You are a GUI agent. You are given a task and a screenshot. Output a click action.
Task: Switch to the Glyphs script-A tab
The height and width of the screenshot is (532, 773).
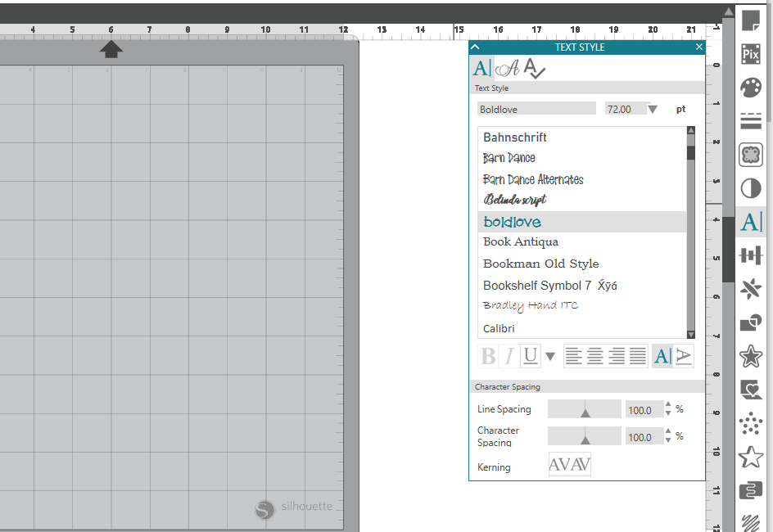pyautogui.click(x=508, y=68)
